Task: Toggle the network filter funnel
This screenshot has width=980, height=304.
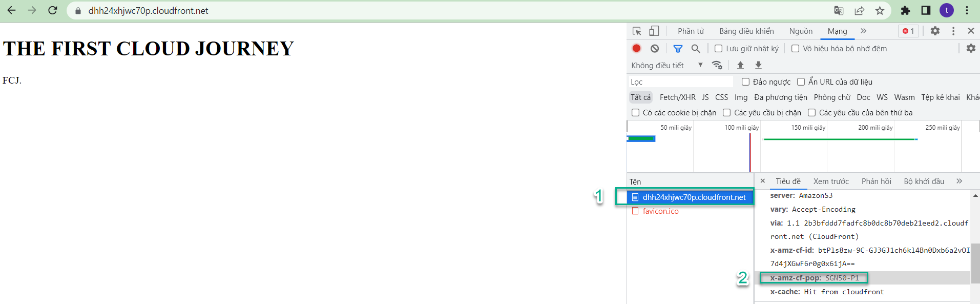Action: tap(678, 49)
